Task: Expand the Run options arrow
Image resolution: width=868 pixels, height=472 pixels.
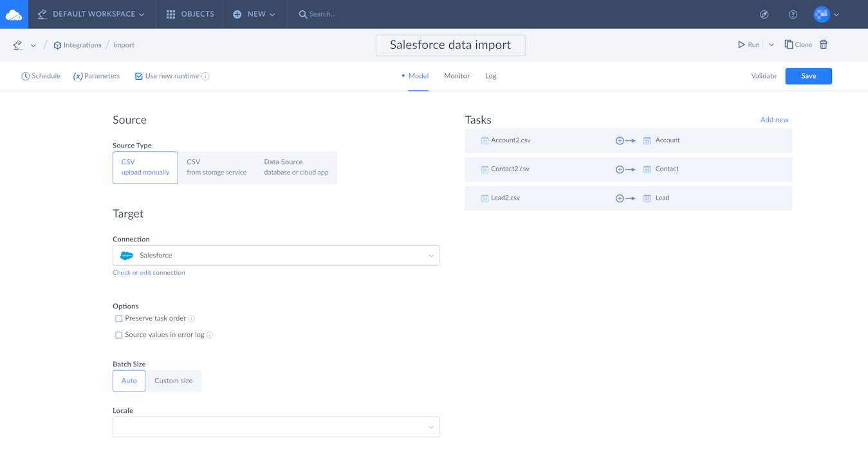Action: point(771,45)
